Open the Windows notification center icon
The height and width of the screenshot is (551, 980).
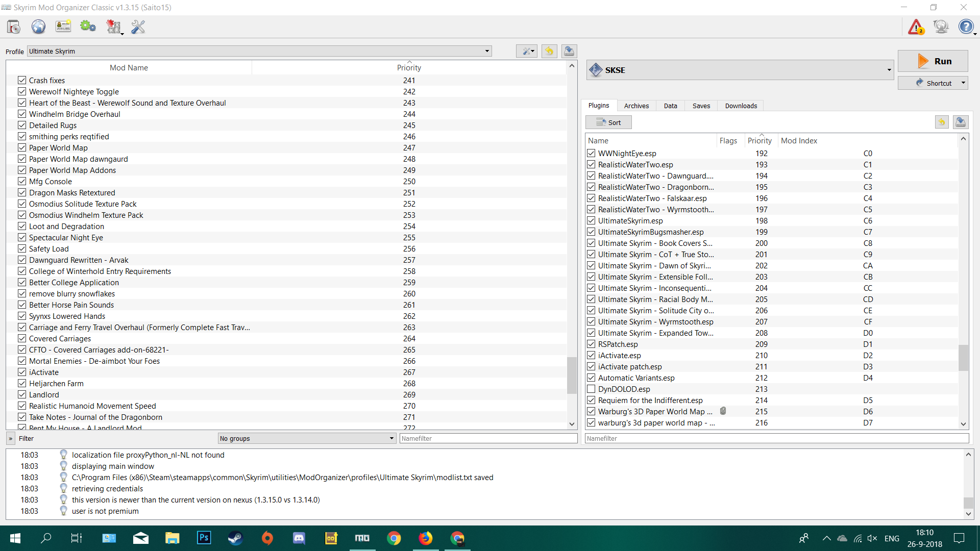[x=959, y=538]
